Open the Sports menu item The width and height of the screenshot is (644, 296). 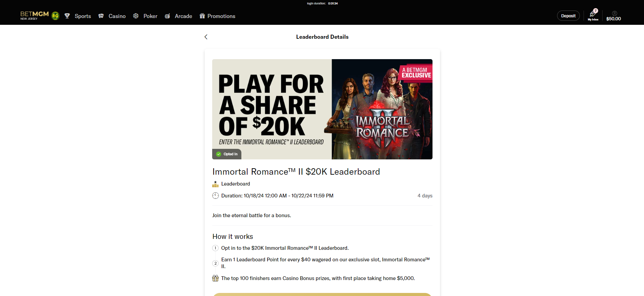pyautogui.click(x=83, y=16)
